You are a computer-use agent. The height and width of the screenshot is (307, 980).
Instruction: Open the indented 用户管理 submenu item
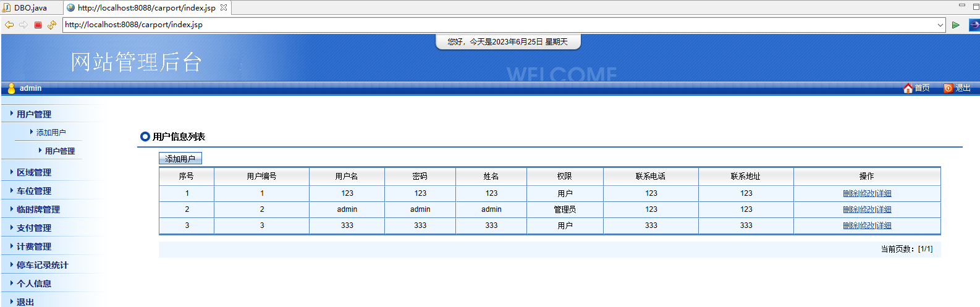point(60,151)
